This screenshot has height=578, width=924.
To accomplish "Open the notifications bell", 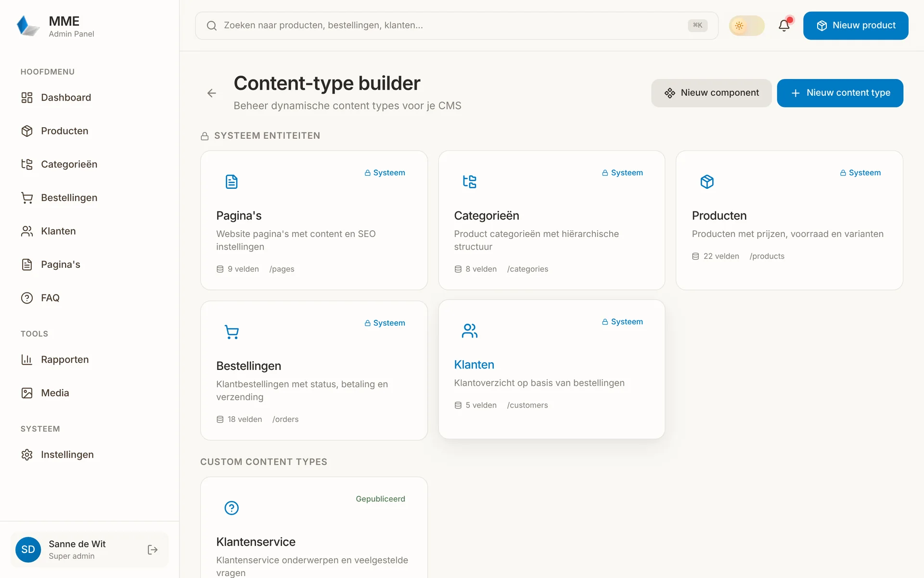I will point(784,26).
